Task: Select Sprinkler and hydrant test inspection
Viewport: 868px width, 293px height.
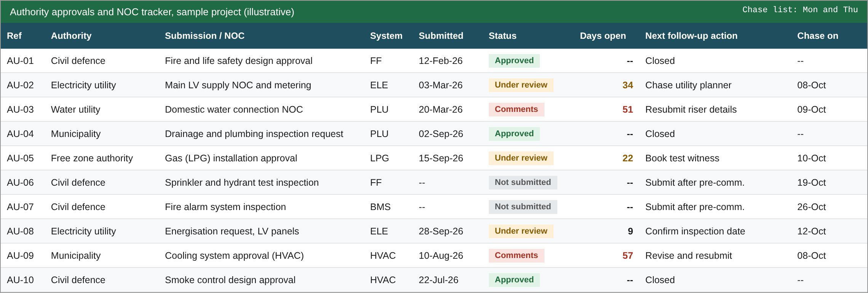Action: (242, 183)
